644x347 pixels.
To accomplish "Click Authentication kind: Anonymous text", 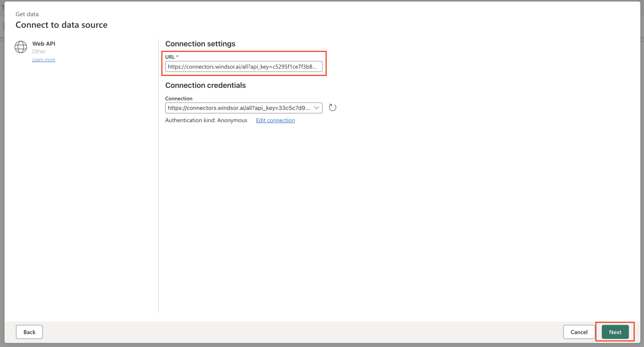I will point(206,120).
